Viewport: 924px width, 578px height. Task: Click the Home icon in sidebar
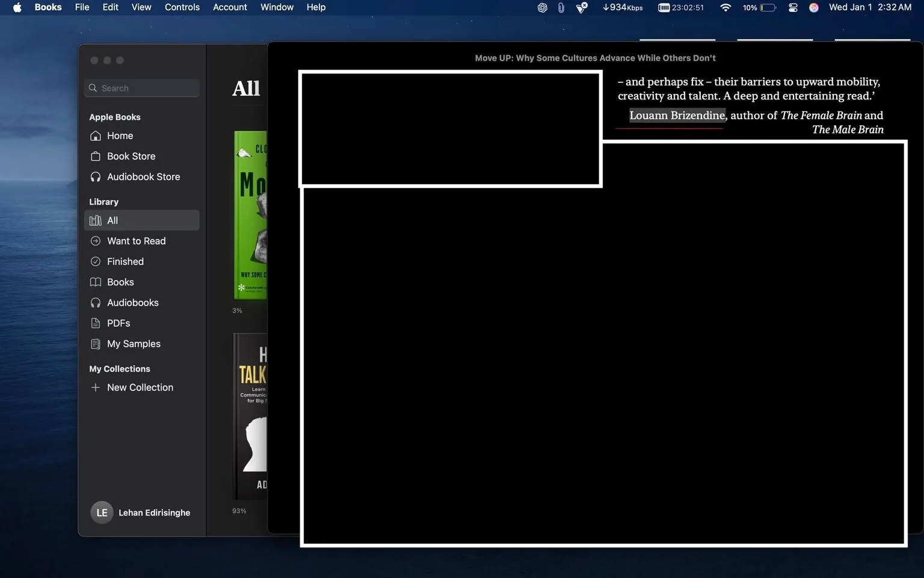(95, 136)
